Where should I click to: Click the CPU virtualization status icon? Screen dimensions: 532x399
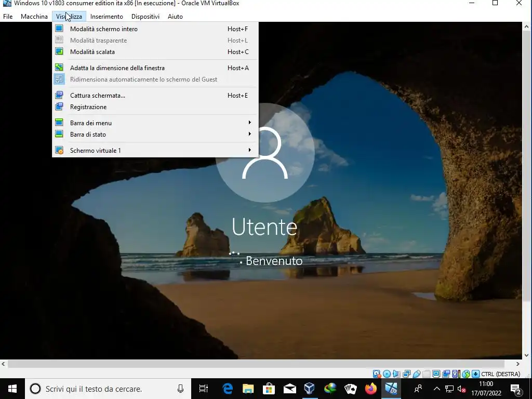tap(456, 374)
